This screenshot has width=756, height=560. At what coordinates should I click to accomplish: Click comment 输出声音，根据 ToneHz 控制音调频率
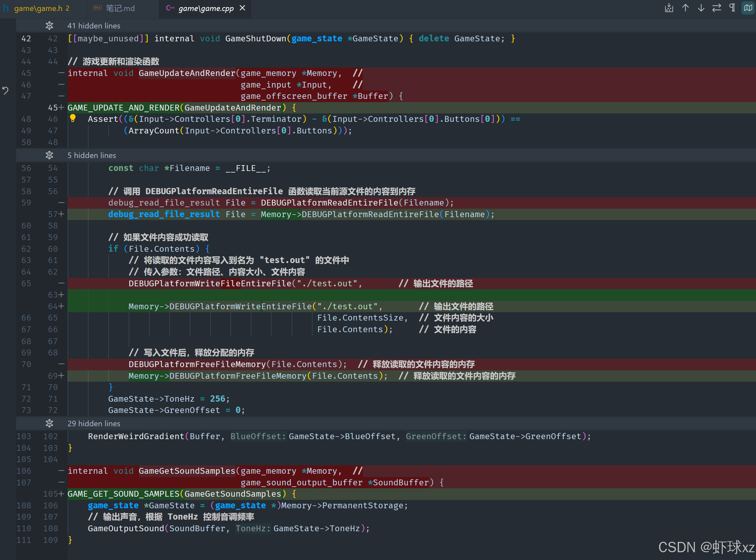point(171,517)
